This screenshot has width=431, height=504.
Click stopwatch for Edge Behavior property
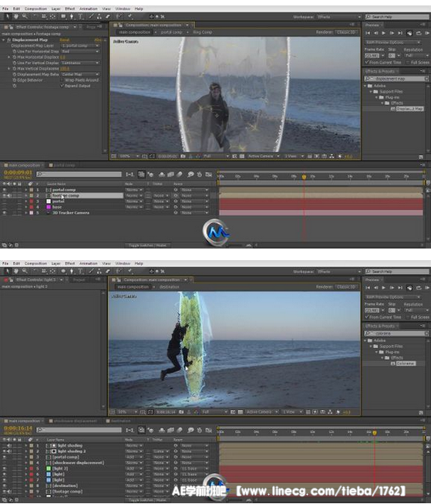[x=15, y=80]
